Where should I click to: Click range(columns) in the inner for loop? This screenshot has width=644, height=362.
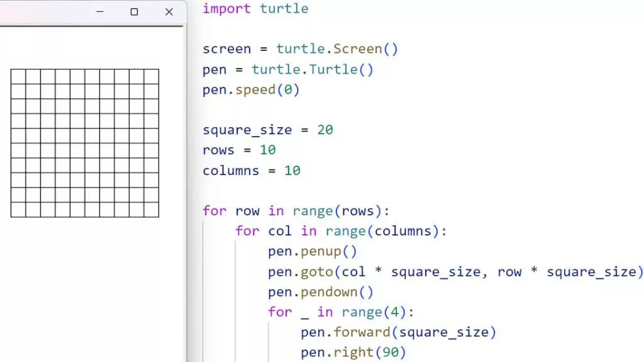382,231
